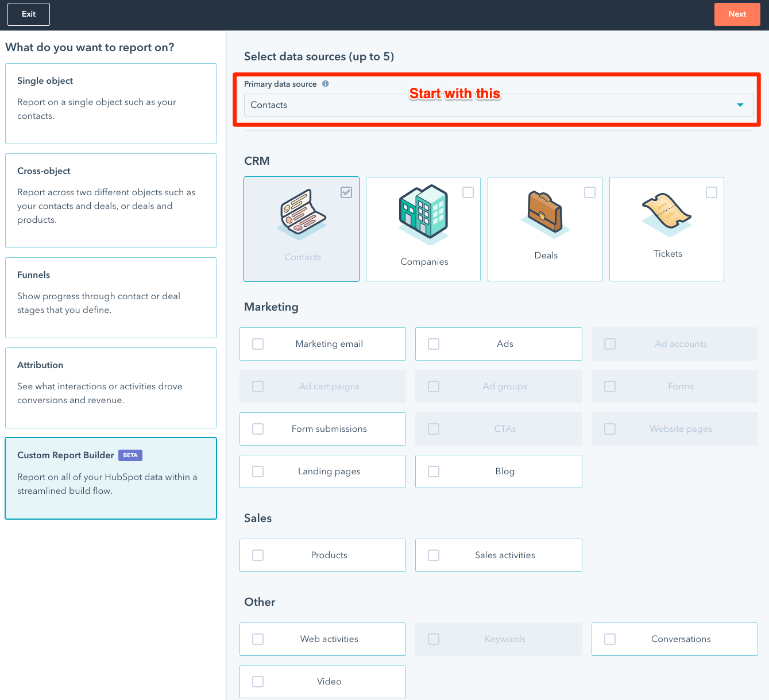Click the dropdown caret arrow on Contacts selector
The height and width of the screenshot is (700, 769).
[x=740, y=105]
